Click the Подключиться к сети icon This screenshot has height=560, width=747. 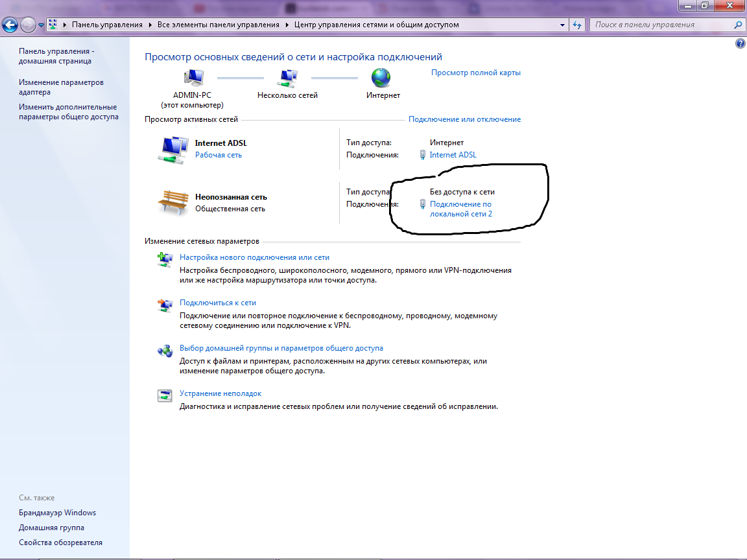165,305
